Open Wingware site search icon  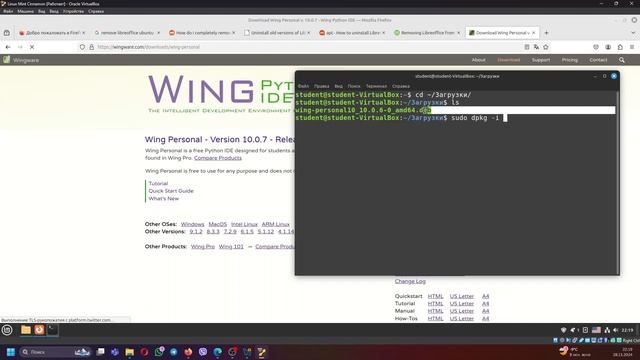pyautogui.click(x=622, y=60)
